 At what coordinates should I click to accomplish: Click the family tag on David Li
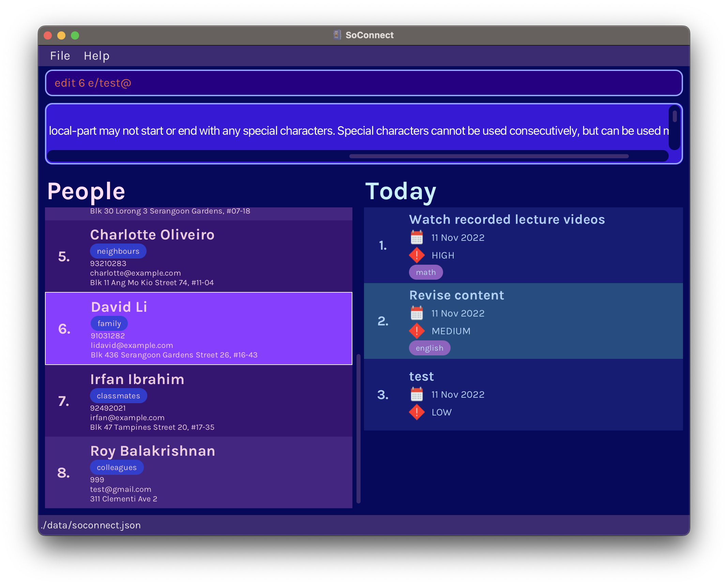(x=109, y=324)
